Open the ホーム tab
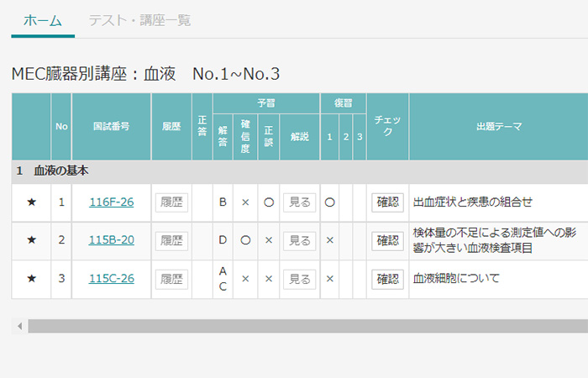The image size is (588, 378). [43, 21]
